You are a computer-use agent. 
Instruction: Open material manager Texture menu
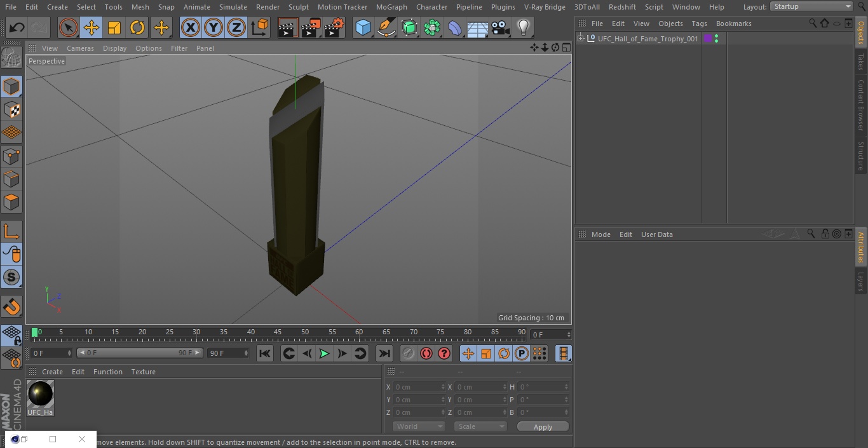[x=143, y=372]
